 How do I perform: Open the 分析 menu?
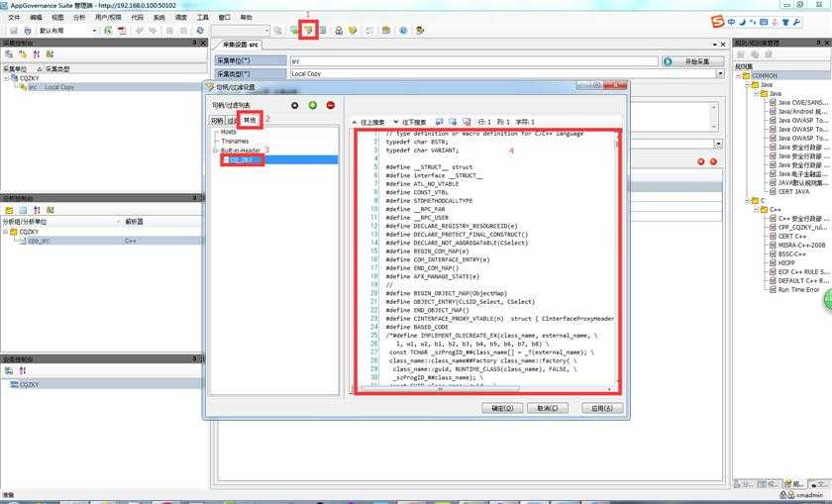[x=79, y=18]
